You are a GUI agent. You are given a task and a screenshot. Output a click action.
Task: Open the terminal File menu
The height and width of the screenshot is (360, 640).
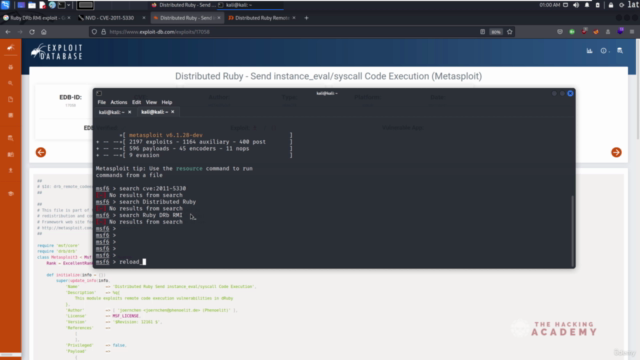(x=102, y=102)
